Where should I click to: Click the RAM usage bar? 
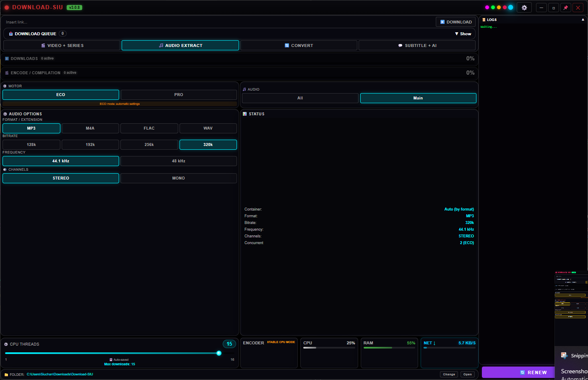coord(389,348)
